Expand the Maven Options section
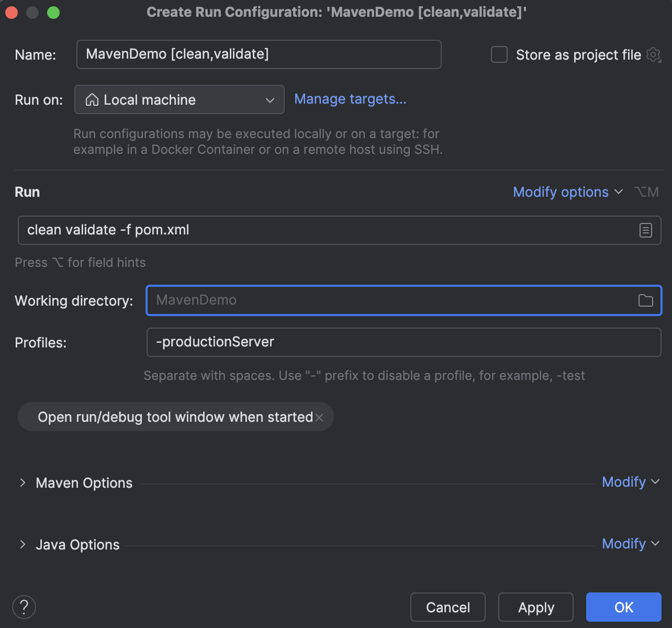This screenshot has height=628, width=672. [23, 483]
